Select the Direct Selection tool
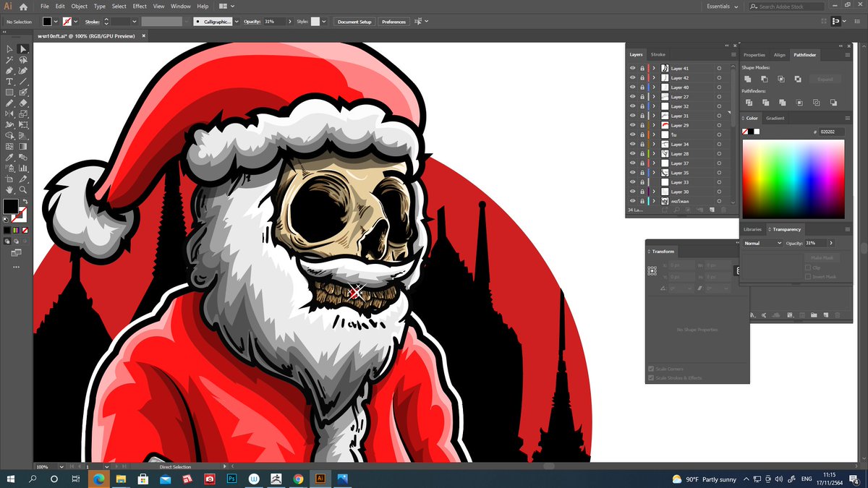 pyautogui.click(x=23, y=49)
